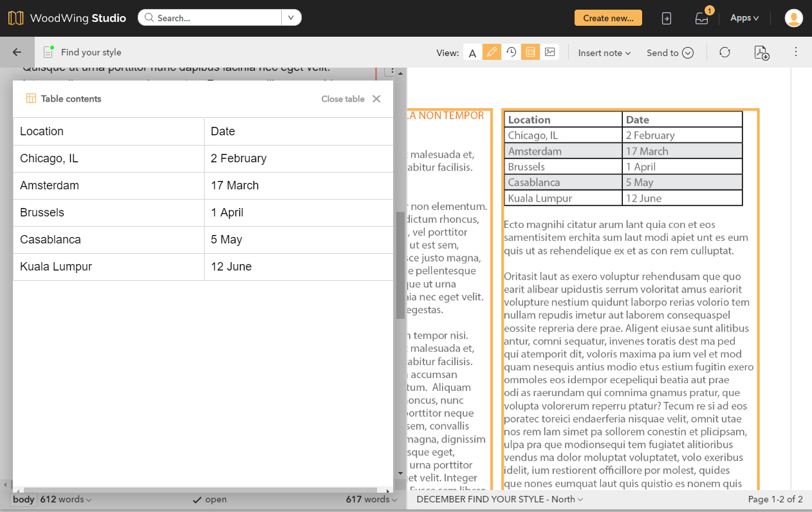Select the Location header cell
The image size is (812, 512).
(109, 131)
